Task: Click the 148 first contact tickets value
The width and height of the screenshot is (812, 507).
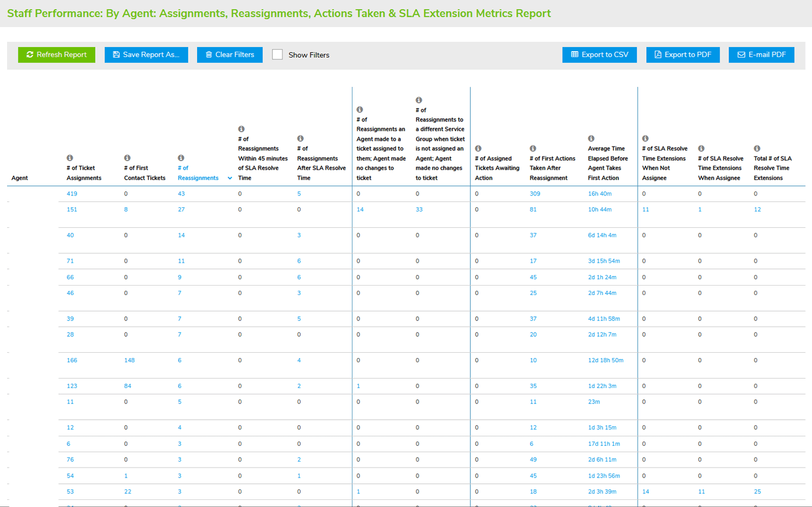Action: [x=129, y=360]
